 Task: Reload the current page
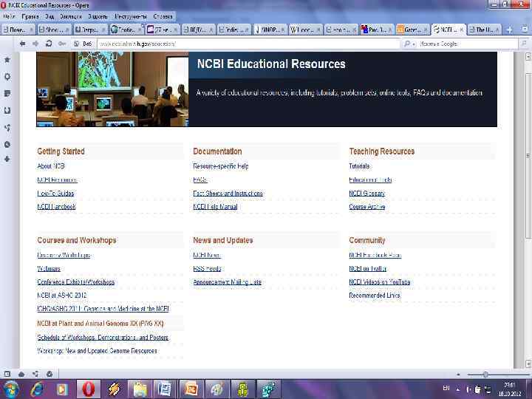pos(49,44)
